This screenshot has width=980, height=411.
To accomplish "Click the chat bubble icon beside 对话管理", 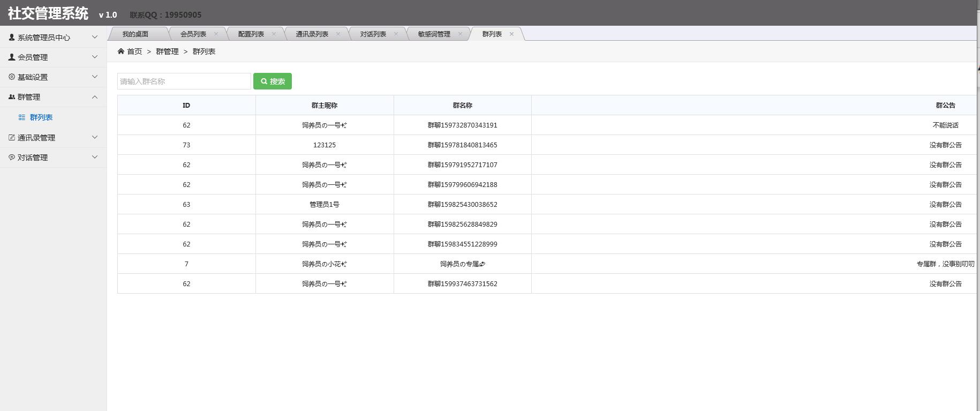I will click(x=12, y=158).
